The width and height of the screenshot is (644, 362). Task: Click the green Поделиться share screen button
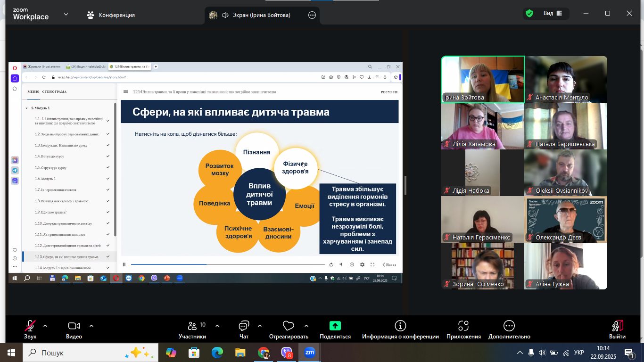tap(335, 329)
